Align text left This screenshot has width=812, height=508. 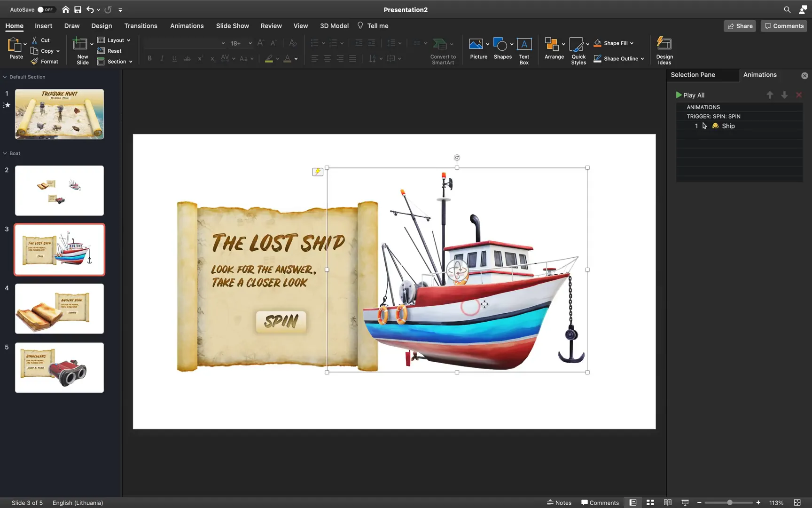point(315,58)
